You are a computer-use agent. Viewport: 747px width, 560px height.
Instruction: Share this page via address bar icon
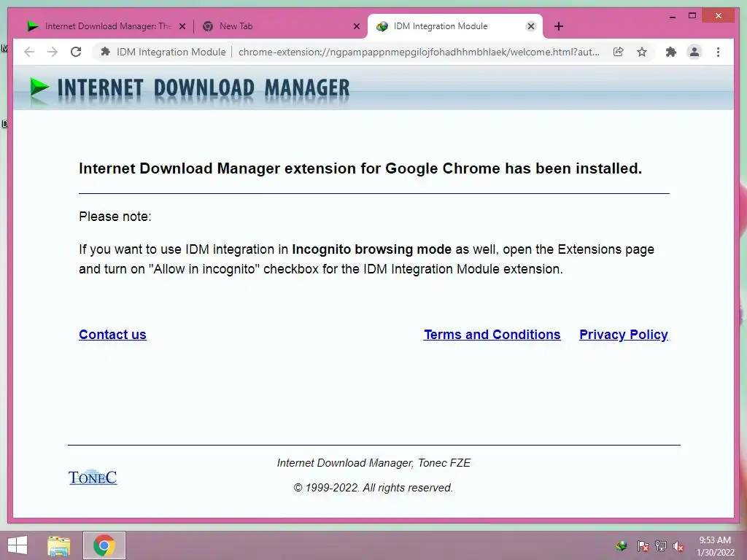coord(619,52)
